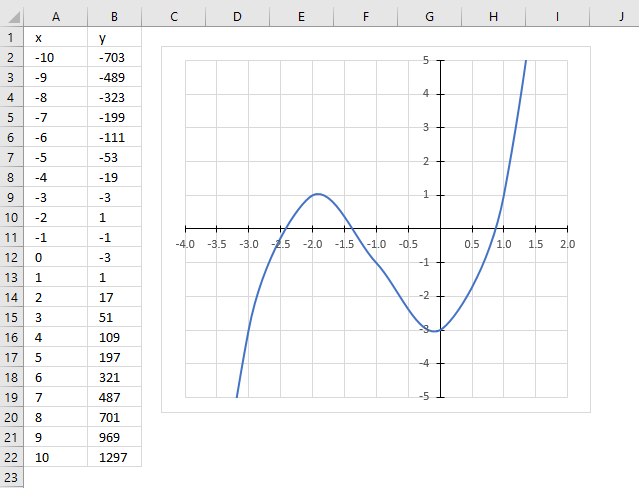
Task: Select column H header
Action: coord(494,17)
